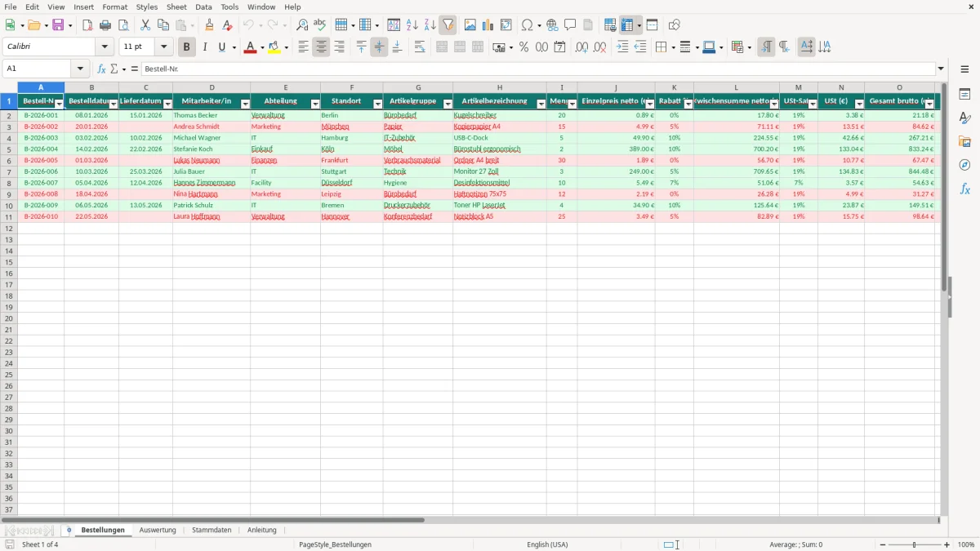Open filter dropdown for Standort column
The height and width of the screenshot is (551, 980).
pos(377,104)
